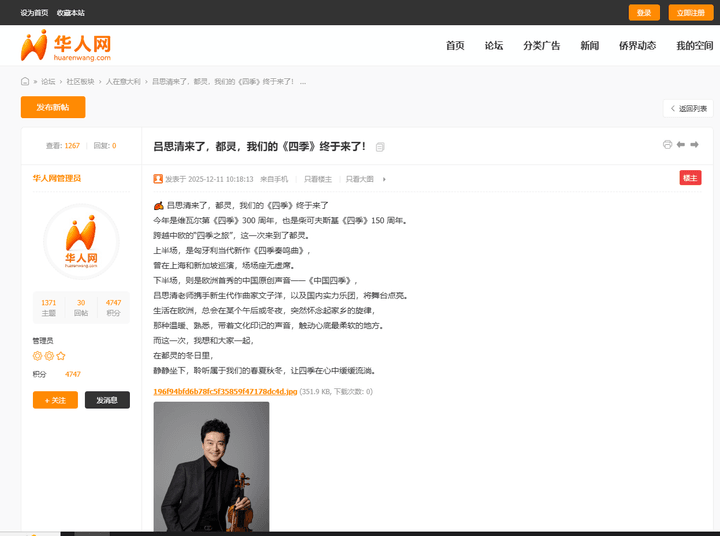Viewport: 720px width, 536px height.
Task: Go to next thread with right arrow icon
Action: click(x=694, y=145)
